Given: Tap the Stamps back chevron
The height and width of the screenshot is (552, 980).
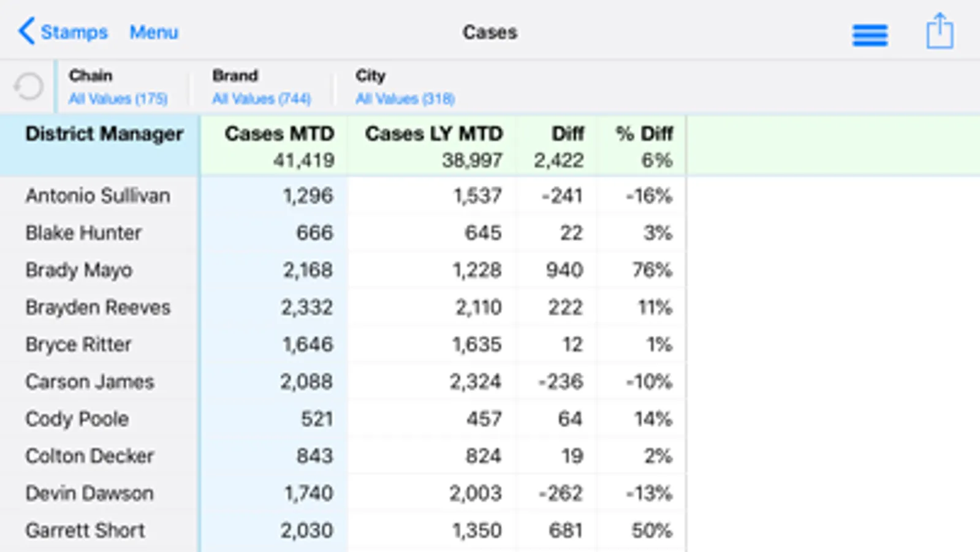Looking at the screenshot, I should 27,31.
